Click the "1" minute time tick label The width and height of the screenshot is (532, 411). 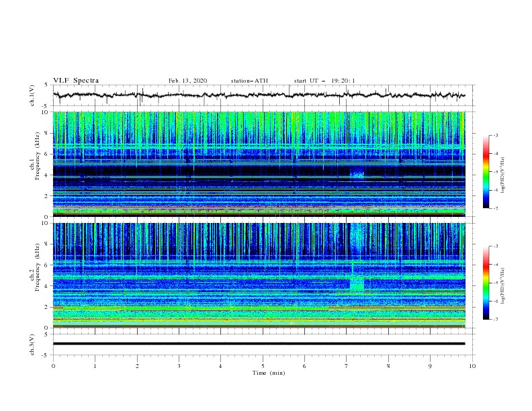tap(95, 366)
